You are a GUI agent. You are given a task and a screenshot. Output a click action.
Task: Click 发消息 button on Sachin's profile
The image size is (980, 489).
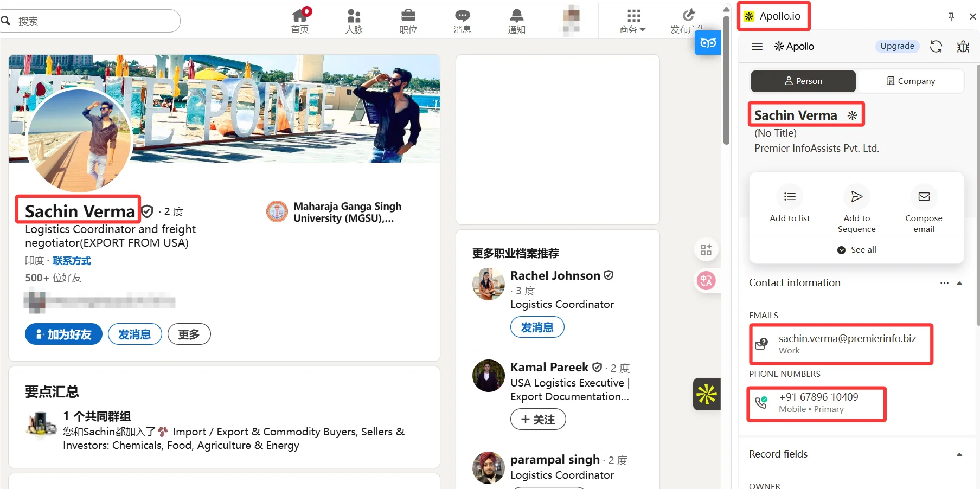pos(135,334)
